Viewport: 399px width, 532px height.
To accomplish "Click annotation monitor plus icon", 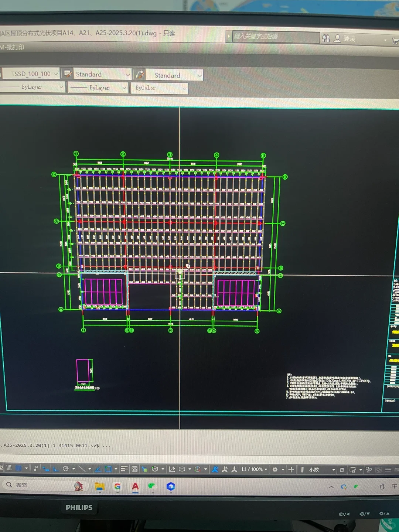I will 291,470.
